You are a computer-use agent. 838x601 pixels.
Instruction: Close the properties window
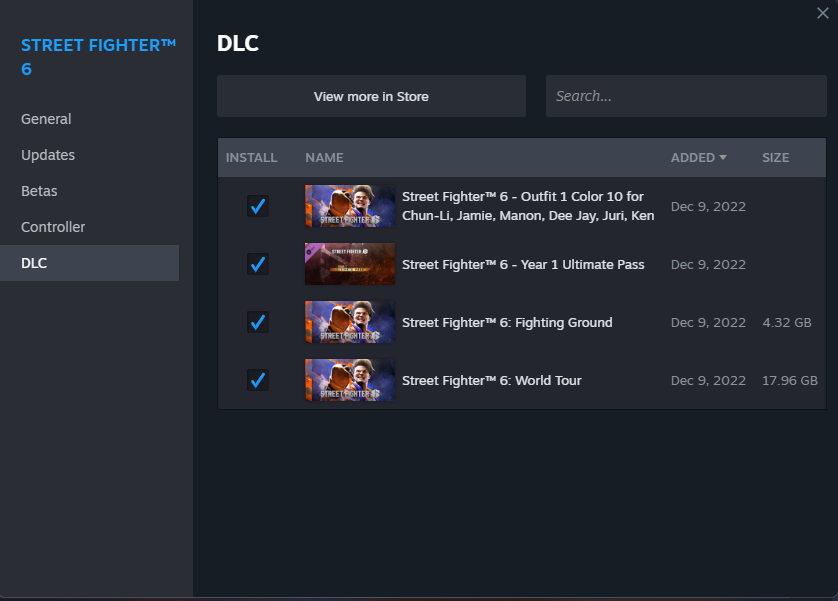pos(823,13)
